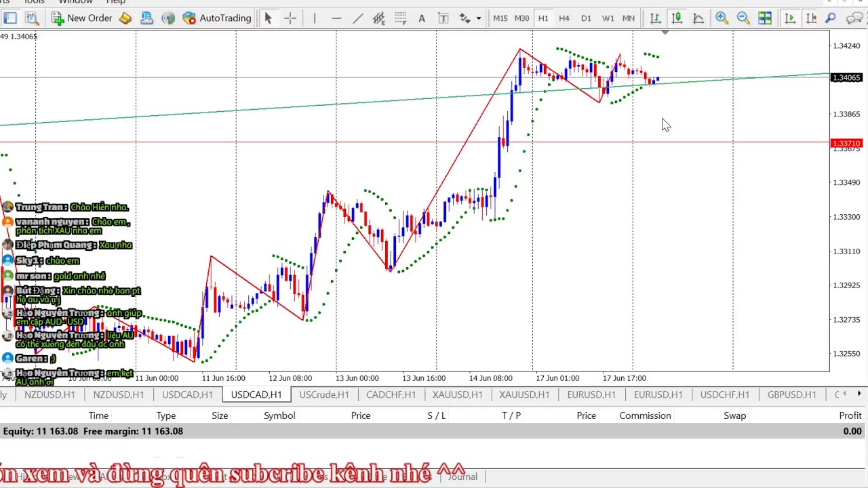Open the chat bubbles icon
Image resolution: width=868 pixels, height=488 pixels.
coord(854,18)
